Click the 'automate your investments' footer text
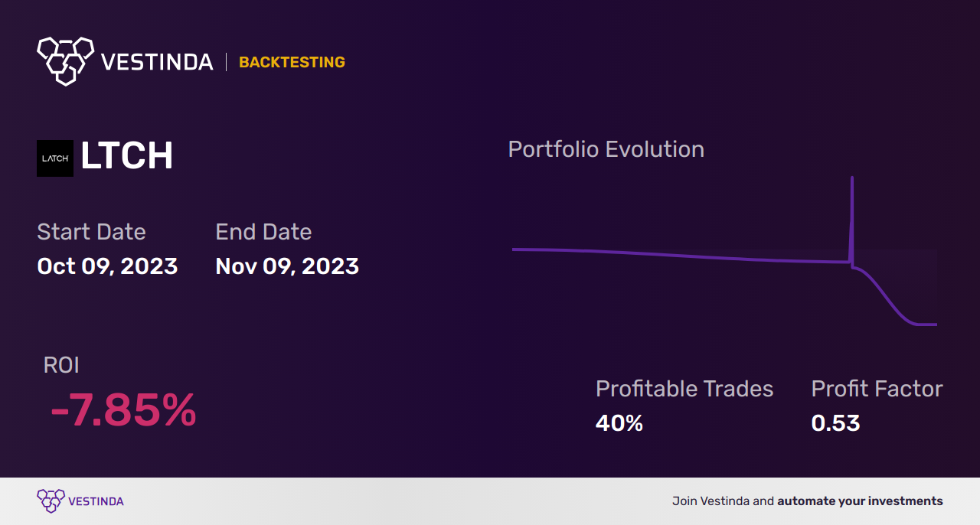This screenshot has height=525, width=980. (x=860, y=501)
